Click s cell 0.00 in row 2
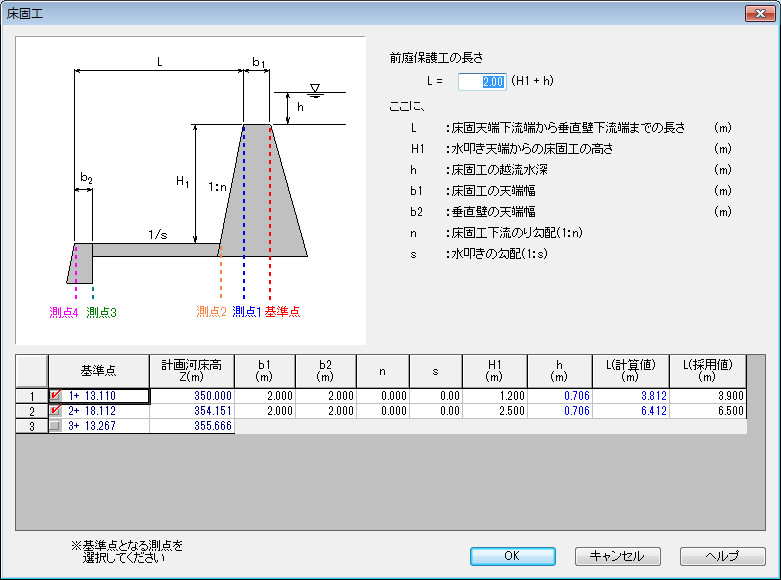This screenshot has width=781, height=580. coord(436,411)
